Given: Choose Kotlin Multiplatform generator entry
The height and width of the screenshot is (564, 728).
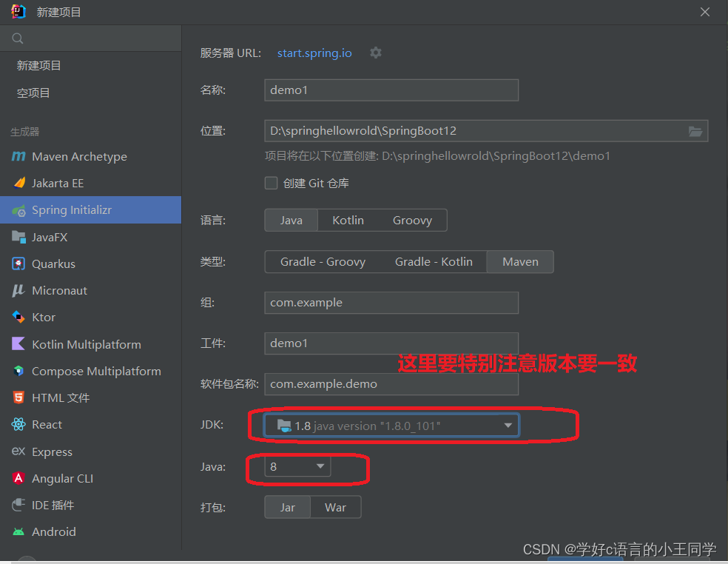Looking at the screenshot, I should point(90,344).
